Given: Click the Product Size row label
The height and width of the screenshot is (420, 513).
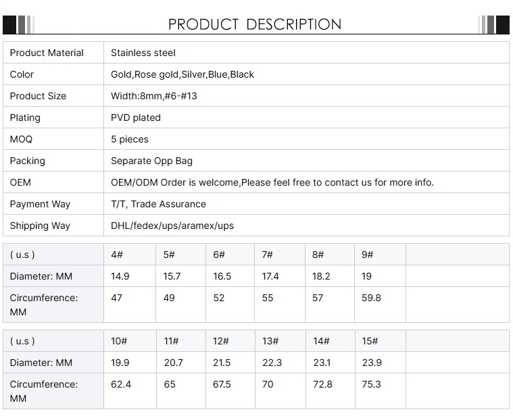Looking at the screenshot, I should pyautogui.click(x=38, y=96).
